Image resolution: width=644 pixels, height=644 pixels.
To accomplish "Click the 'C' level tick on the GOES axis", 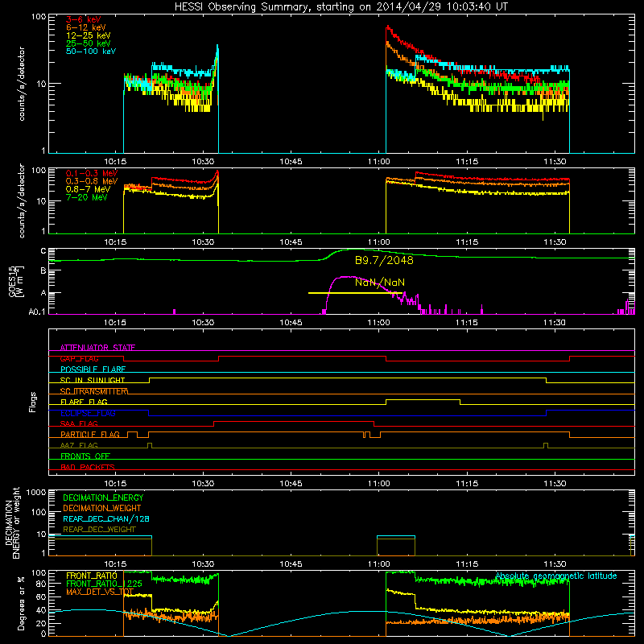I will click(43, 251).
